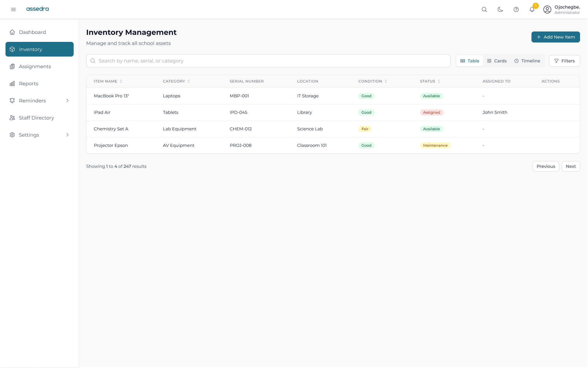Click the Add New Item button
This screenshot has height=368, width=588.
tap(556, 37)
